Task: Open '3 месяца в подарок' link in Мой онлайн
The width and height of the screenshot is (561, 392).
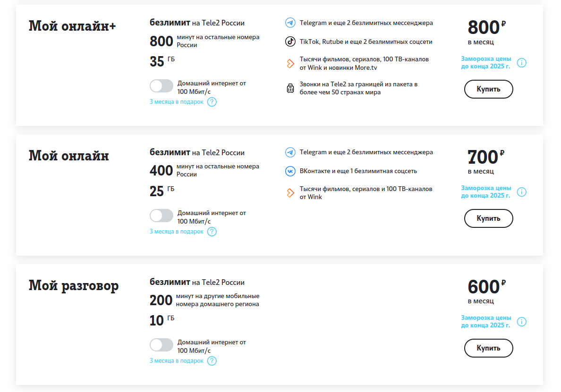Action: coord(177,232)
